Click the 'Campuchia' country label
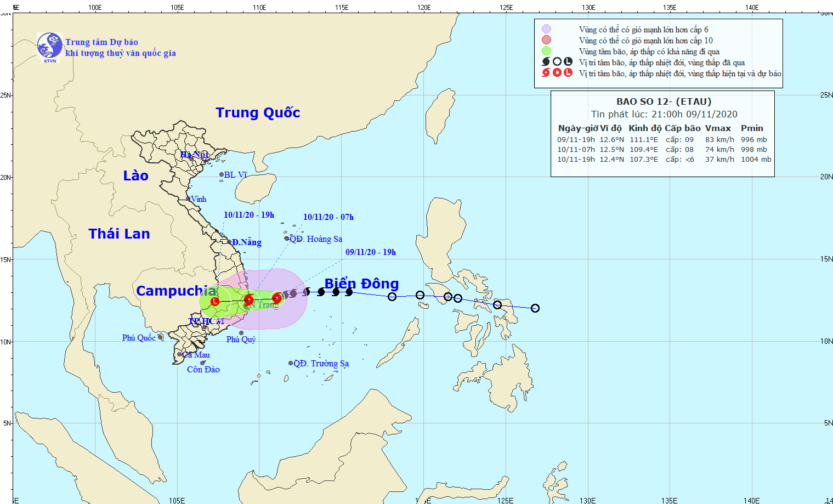This screenshot has width=833, height=504. coord(177,291)
